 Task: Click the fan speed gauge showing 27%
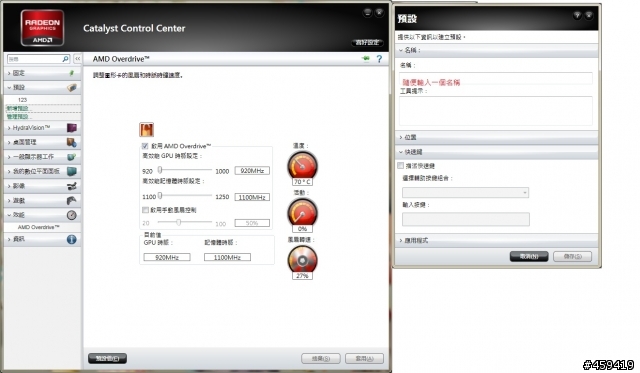point(302,260)
